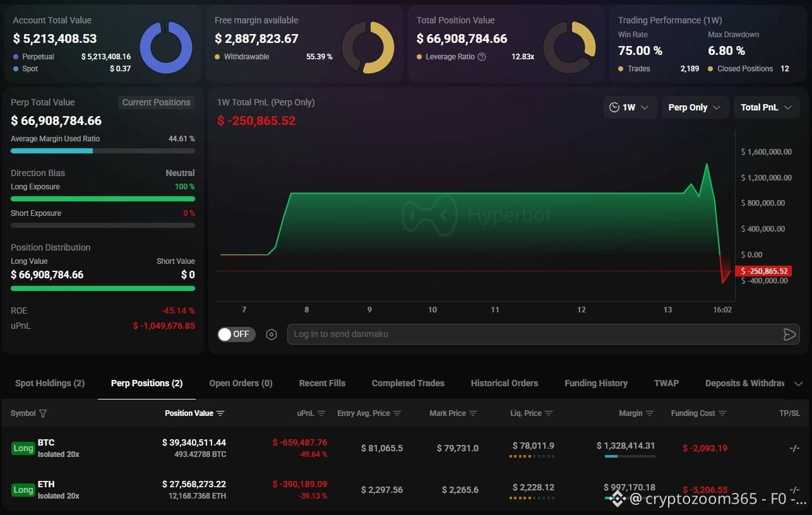Click the Long badge on ETH row
Screen dimensions: 812x515
pos(23,490)
